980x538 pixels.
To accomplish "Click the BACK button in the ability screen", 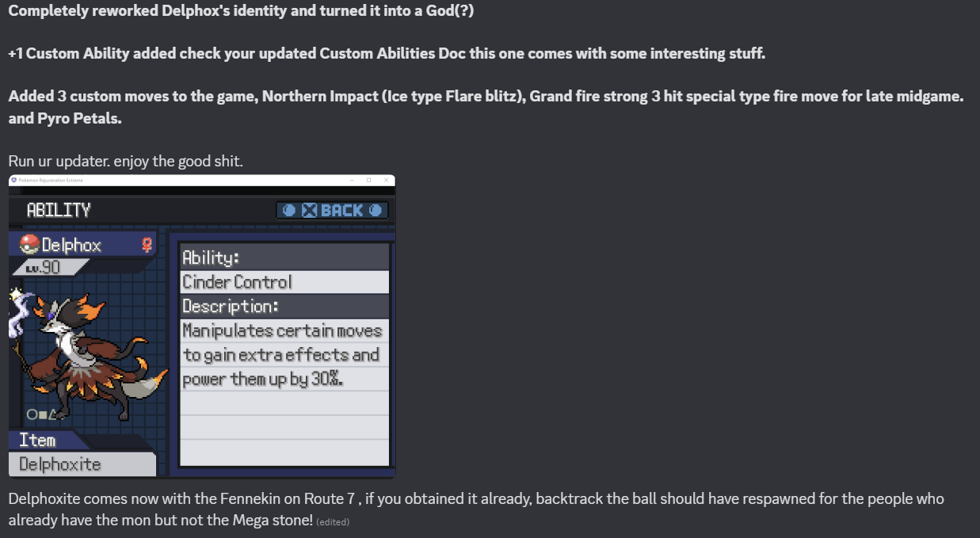I will 333,210.
